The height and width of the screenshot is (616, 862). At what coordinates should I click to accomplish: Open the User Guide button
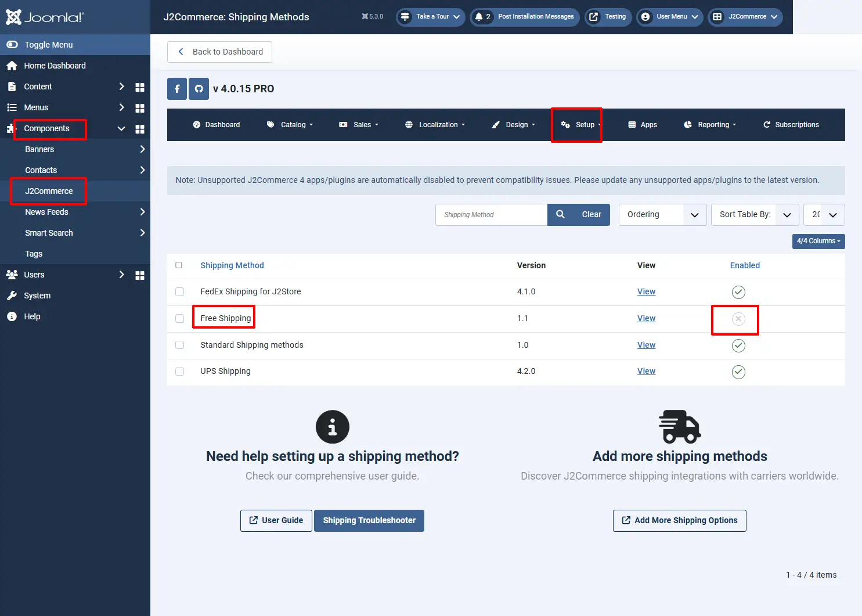point(276,520)
